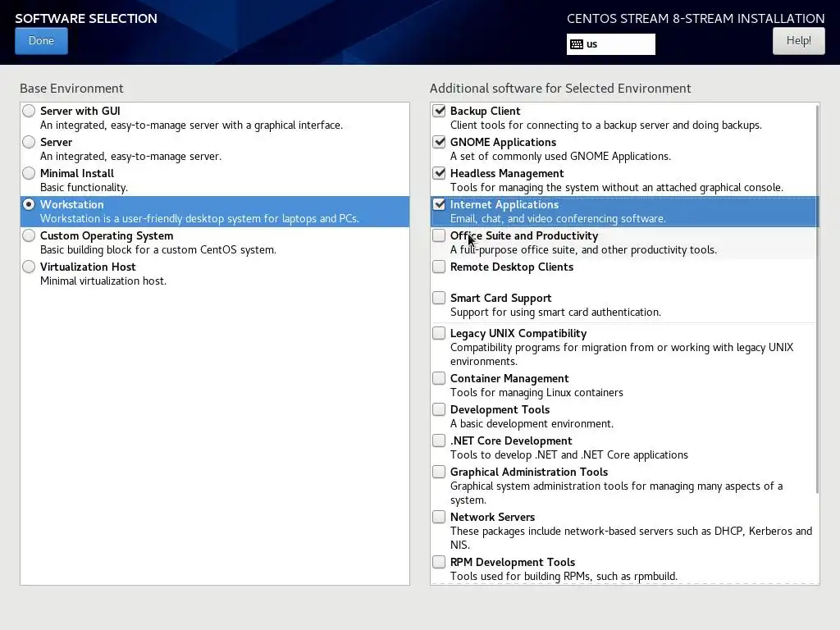Select the Workstation radio button
Viewport: 840px width, 630px height.
29,204
